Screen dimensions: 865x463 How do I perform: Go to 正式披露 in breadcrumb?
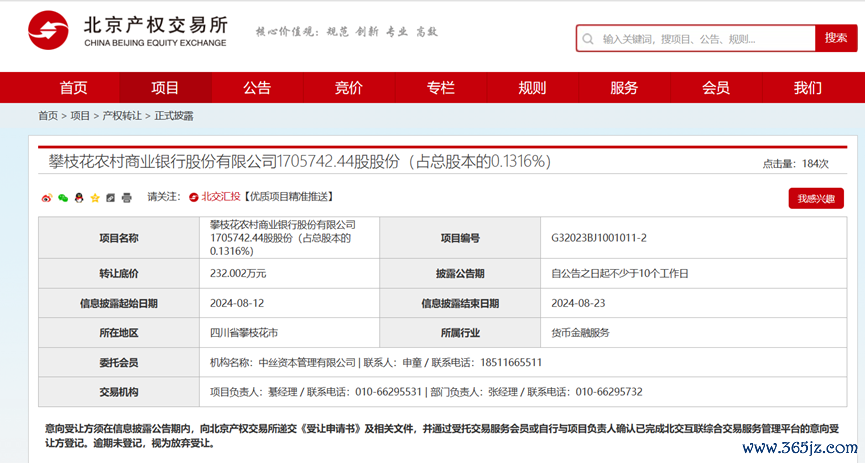point(174,116)
